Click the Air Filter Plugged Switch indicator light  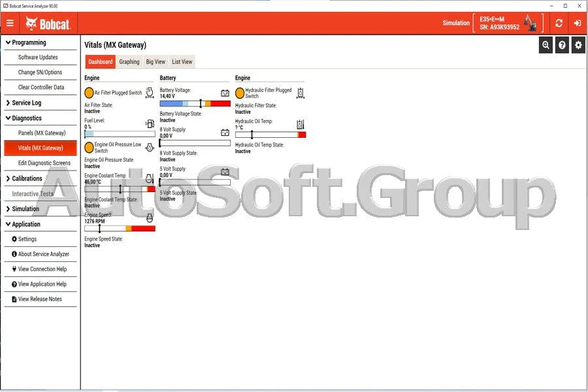89,93
